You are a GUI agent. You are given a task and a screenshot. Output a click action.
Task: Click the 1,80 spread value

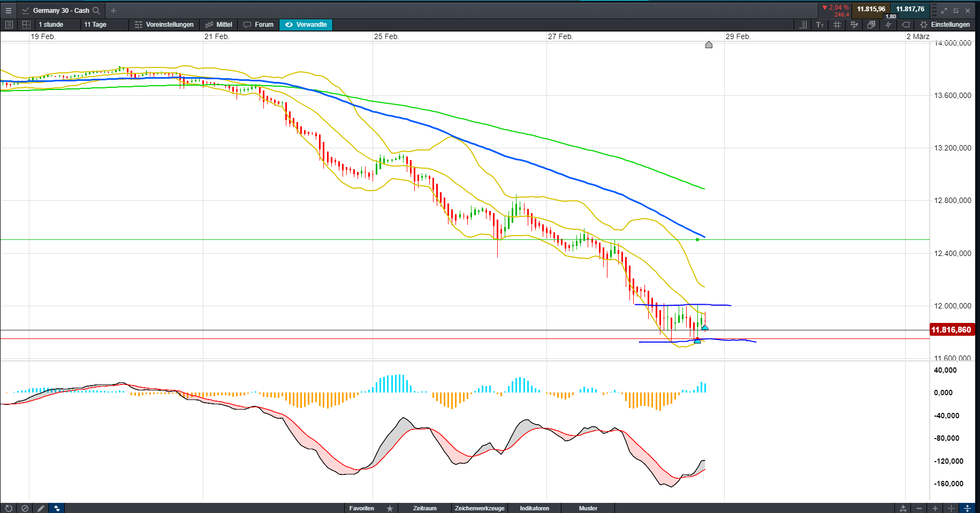point(891,17)
